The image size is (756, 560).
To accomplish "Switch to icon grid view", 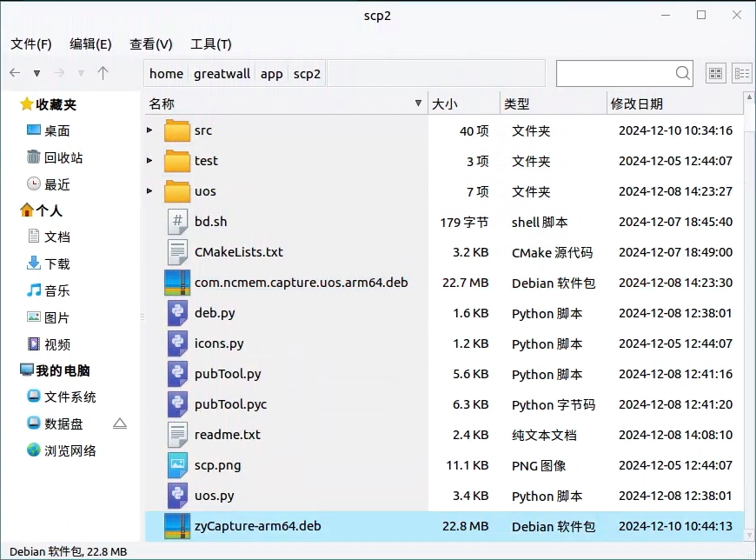I will (716, 74).
